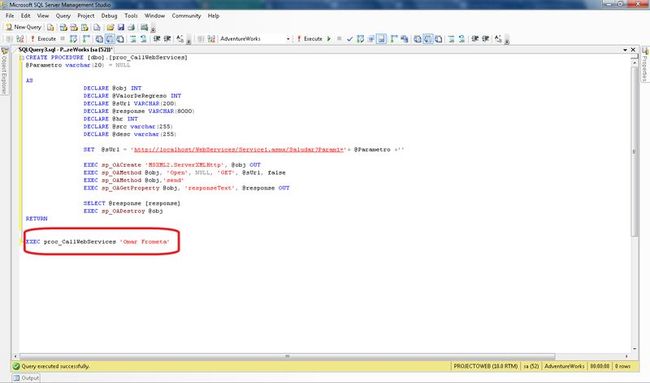Open the File menu

pos(10,16)
